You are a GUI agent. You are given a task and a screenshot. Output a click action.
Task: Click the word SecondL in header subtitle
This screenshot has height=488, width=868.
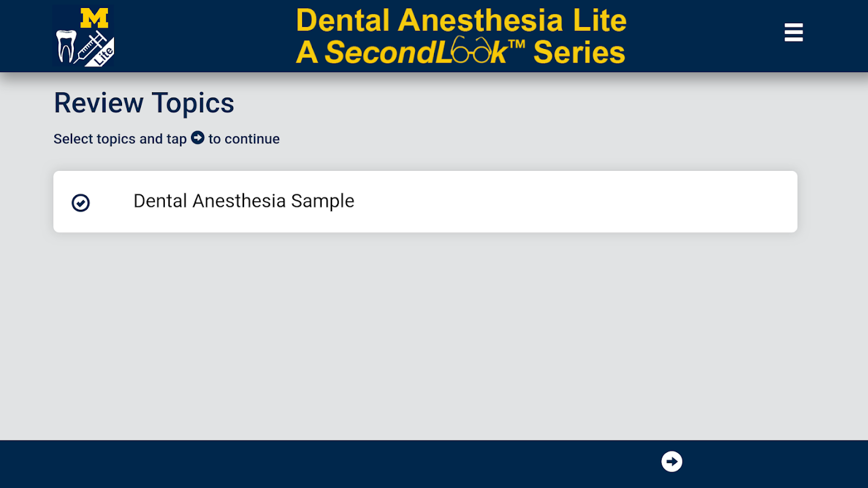pos(388,53)
